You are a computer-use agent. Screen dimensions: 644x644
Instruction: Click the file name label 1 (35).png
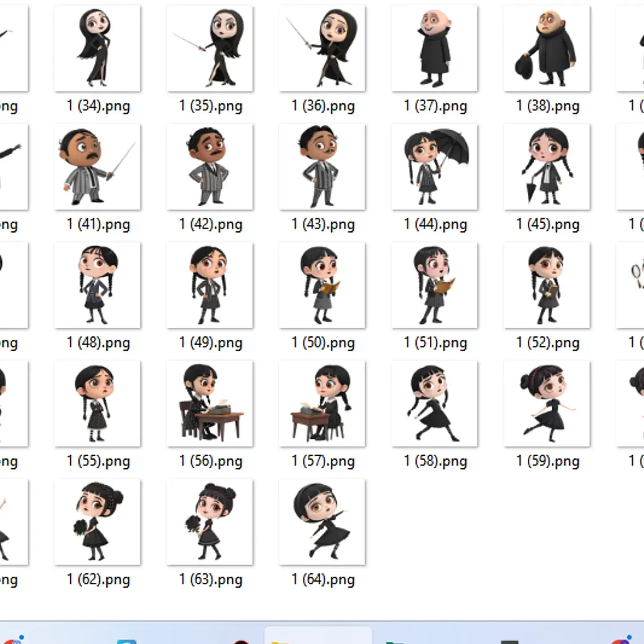[x=211, y=106]
